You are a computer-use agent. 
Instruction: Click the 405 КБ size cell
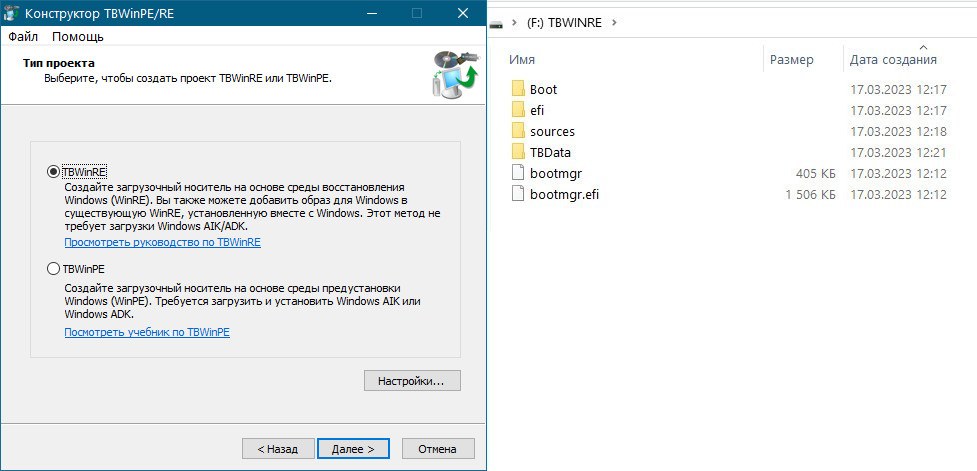tap(816, 174)
